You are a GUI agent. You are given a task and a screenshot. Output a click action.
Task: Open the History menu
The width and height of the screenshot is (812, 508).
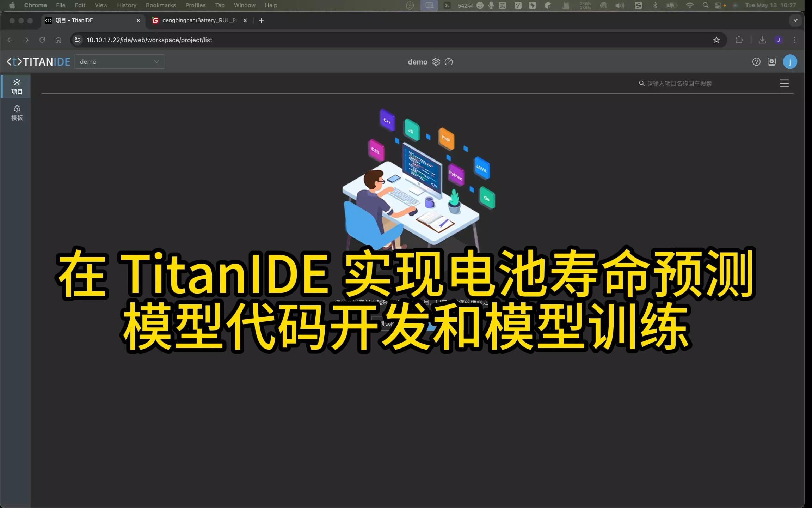pos(127,5)
